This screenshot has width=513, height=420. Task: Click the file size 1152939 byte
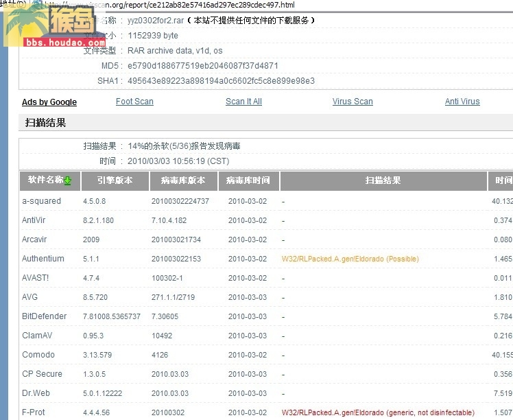153,36
